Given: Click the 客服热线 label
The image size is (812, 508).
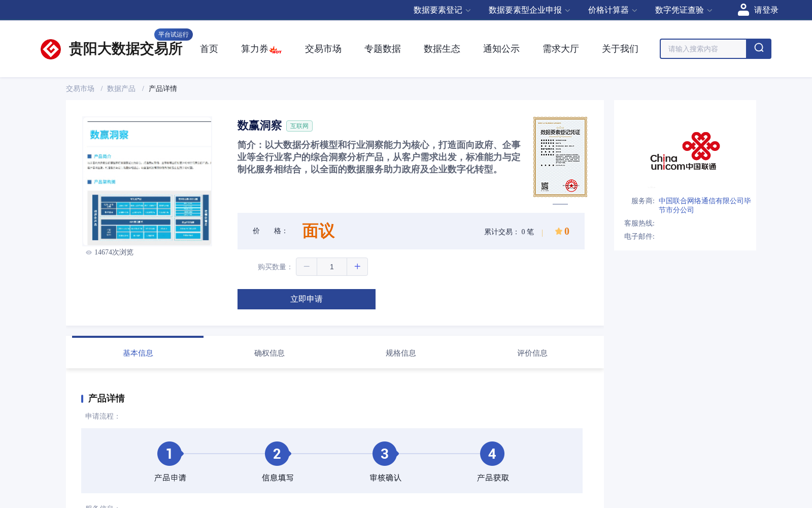Looking at the screenshot, I should point(639,224).
